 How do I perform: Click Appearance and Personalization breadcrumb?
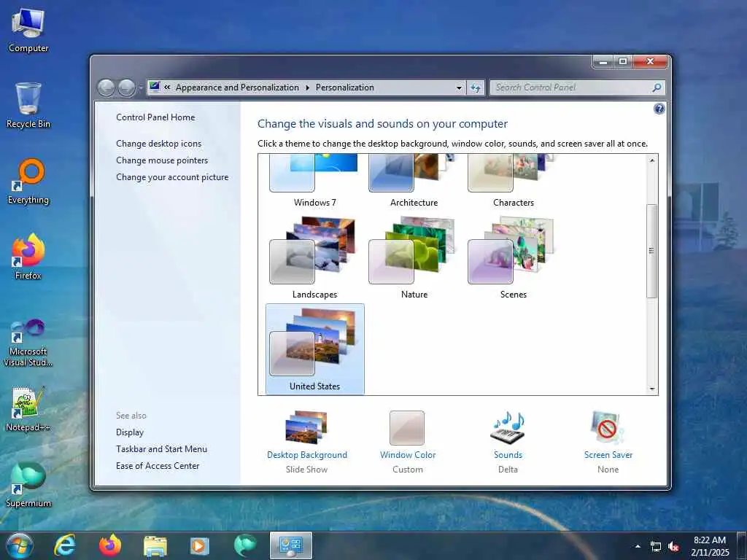[237, 87]
